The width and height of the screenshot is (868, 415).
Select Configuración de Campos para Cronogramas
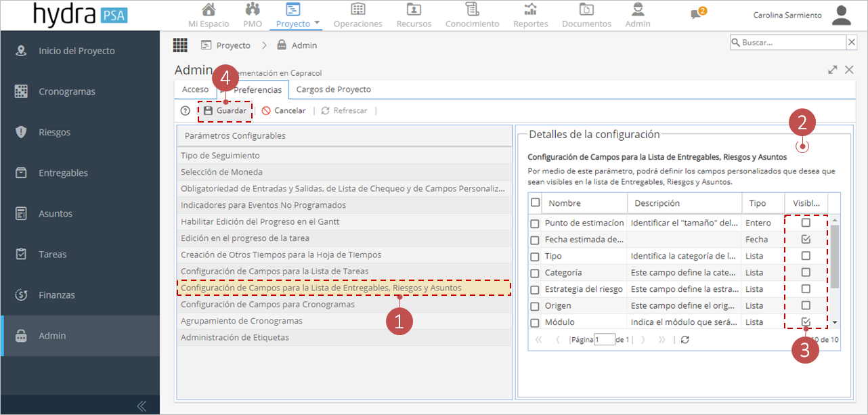point(344,305)
